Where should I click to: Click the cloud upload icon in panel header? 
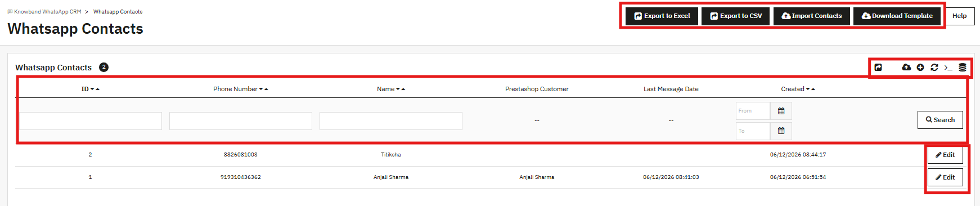pyautogui.click(x=906, y=68)
